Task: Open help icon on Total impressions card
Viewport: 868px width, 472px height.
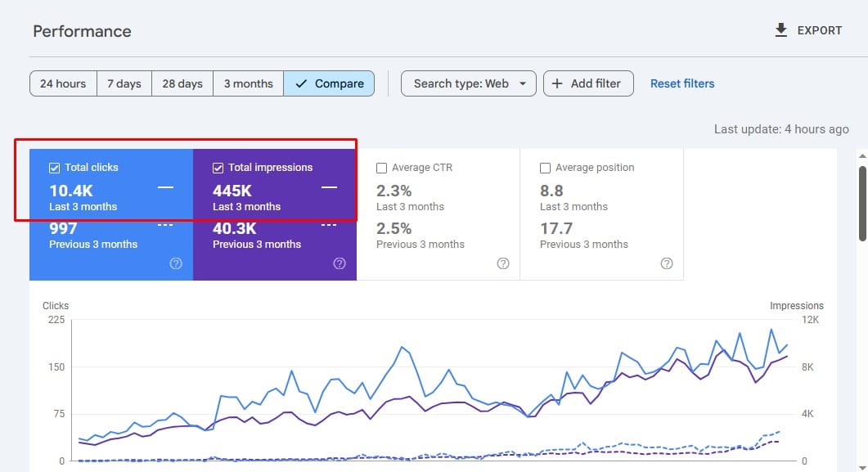Action: (x=340, y=263)
